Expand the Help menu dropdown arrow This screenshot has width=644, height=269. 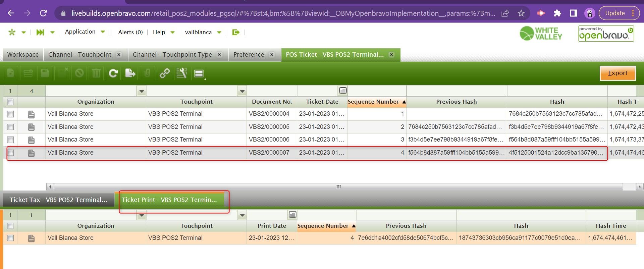(x=173, y=33)
